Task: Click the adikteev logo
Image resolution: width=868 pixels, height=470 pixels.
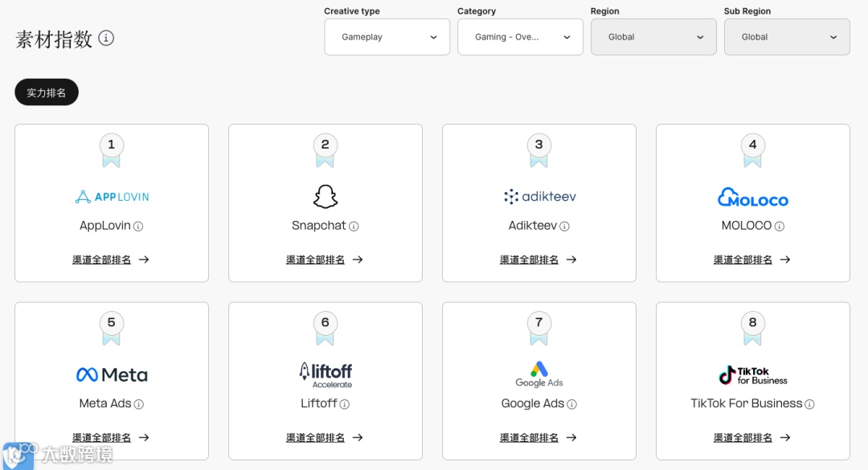Action: pyautogui.click(x=540, y=197)
